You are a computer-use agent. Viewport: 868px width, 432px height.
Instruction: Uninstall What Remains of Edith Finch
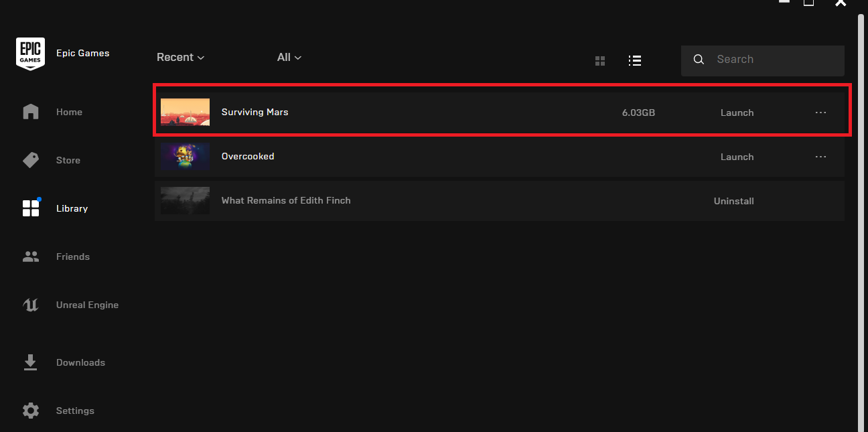pyautogui.click(x=734, y=201)
